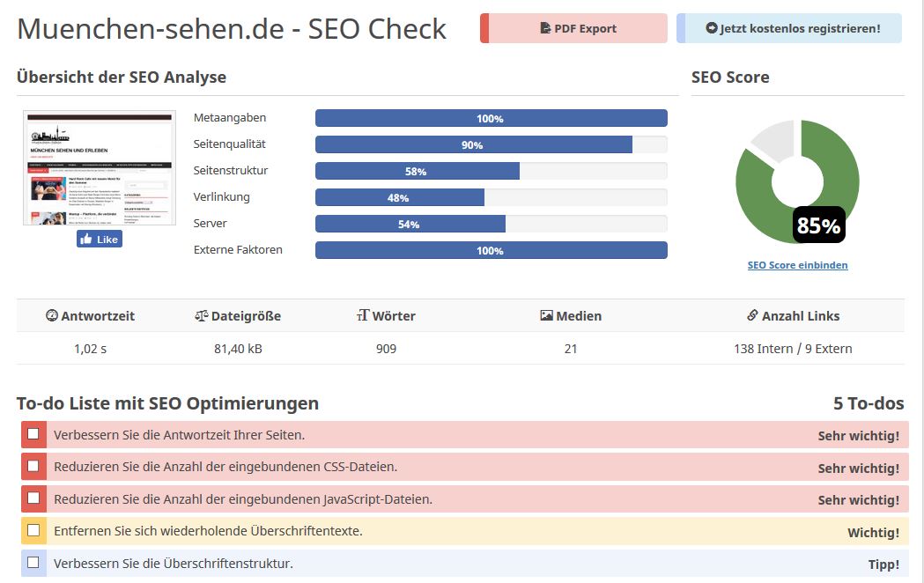Mark the JavaScript-Dateien to-do as done
Viewport: 924px width, 583px height.
[33, 498]
